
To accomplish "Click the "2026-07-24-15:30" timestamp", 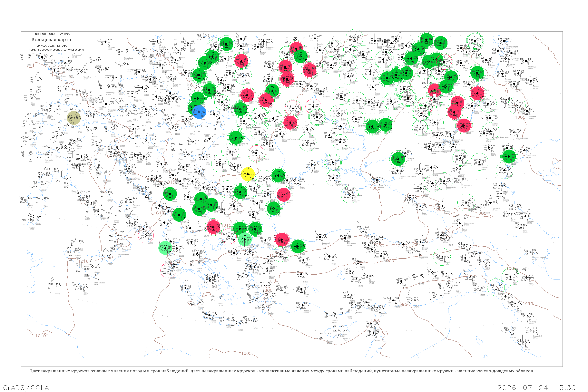I will [x=536, y=387].
